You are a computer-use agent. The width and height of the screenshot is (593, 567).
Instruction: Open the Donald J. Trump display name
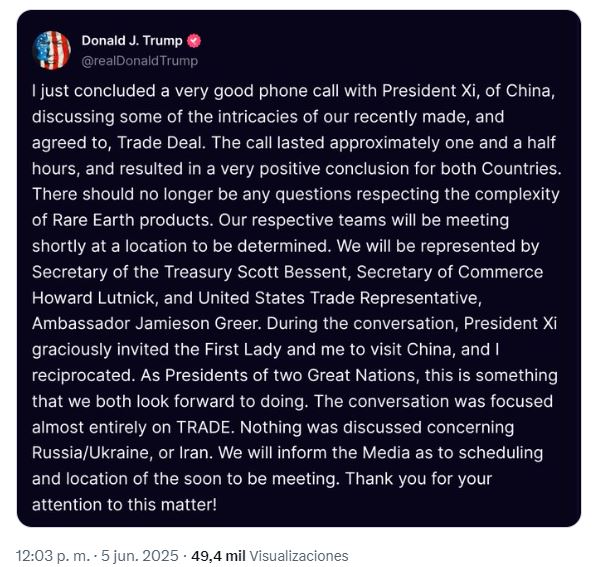(x=132, y=40)
